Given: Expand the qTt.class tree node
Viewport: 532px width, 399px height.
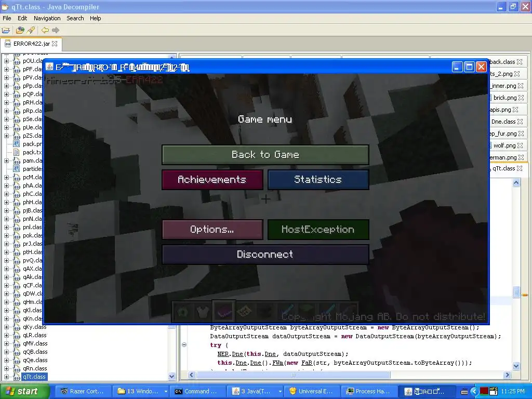Looking at the screenshot, I should 6,377.
